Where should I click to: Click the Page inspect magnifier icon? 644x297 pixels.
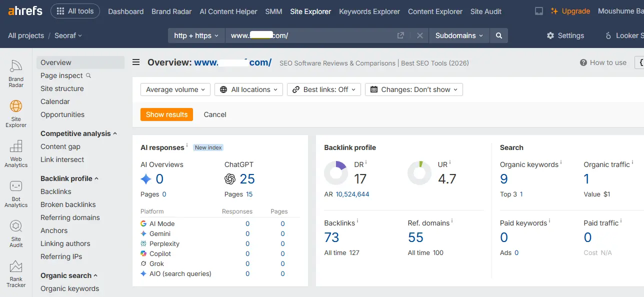coord(88,75)
